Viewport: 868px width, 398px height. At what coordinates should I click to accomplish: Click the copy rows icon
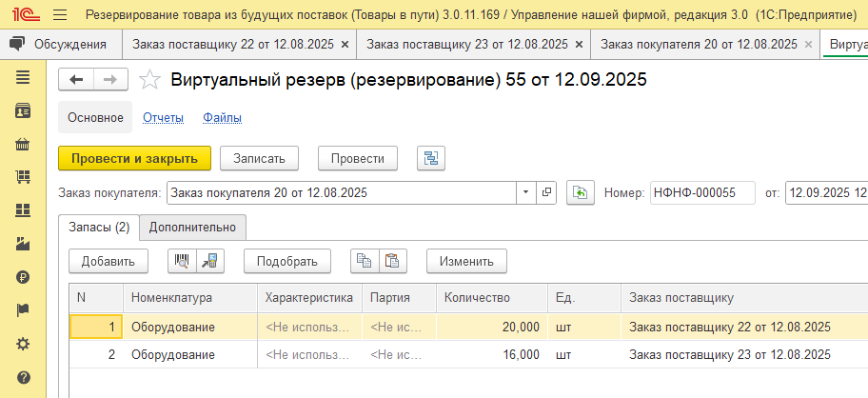(365, 260)
